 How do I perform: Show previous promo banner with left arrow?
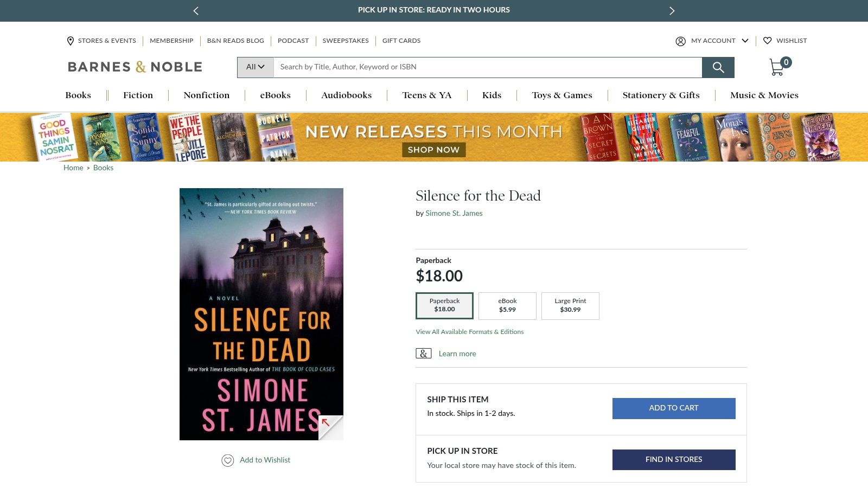(196, 10)
